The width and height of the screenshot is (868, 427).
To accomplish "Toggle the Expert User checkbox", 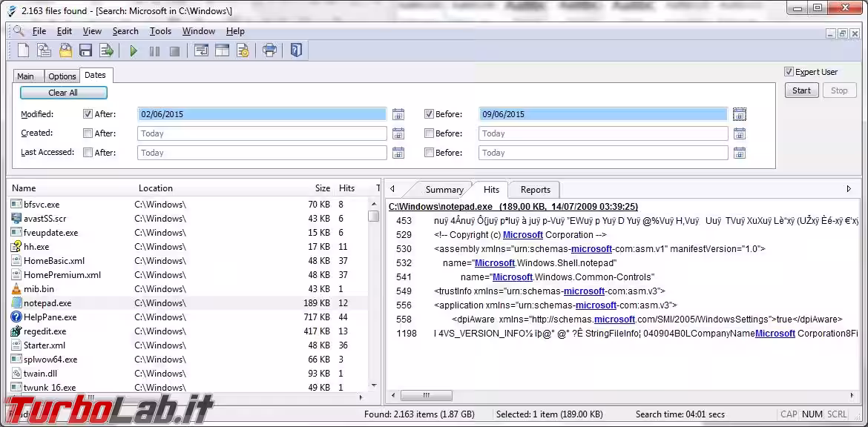I will (789, 72).
